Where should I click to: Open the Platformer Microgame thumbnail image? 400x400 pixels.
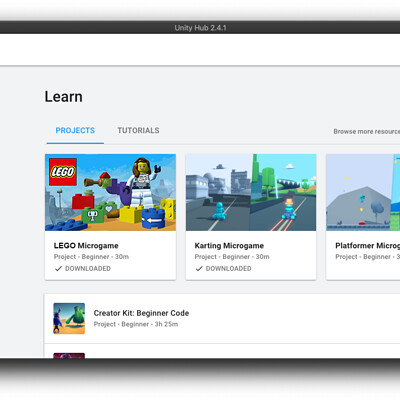tap(363, 192)
